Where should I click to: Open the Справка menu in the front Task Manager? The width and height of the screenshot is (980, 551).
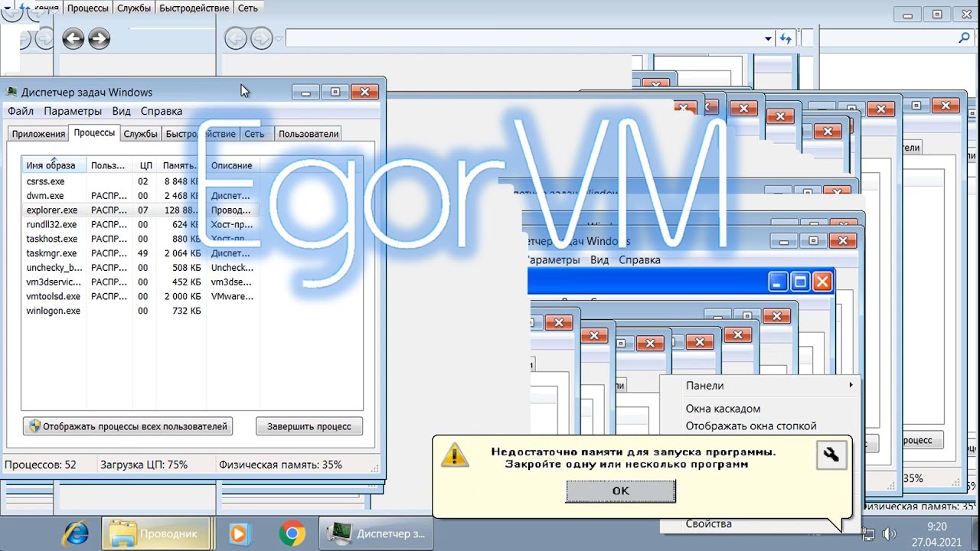[162, 111]
